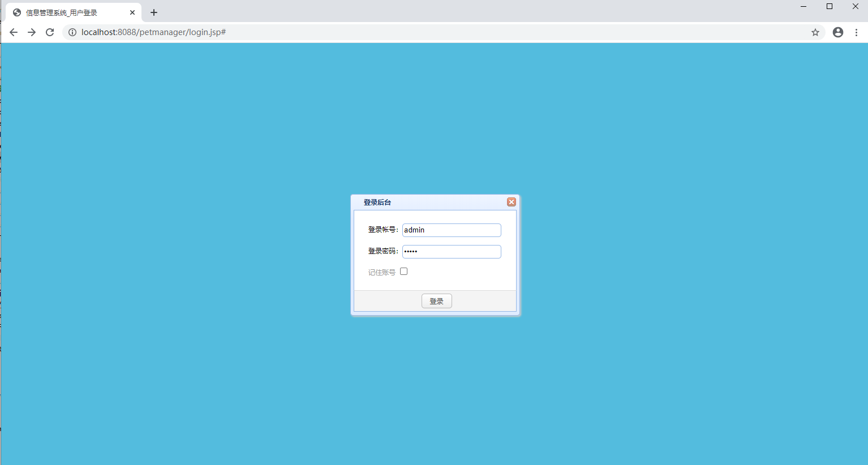Screen dimensions: 868x465
Task: Click the browser forward arrow
Action: point(32,32)
